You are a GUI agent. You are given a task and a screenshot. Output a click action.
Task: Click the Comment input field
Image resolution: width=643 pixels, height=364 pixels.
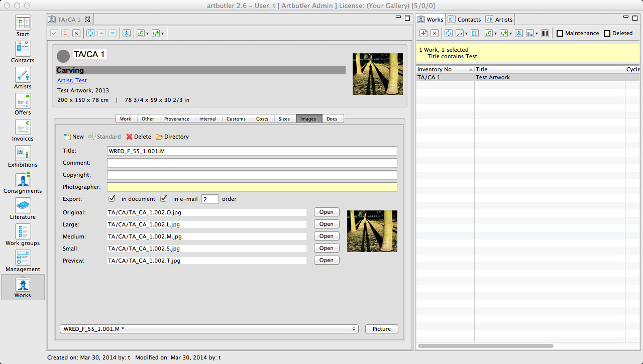pyautogui.click(x=252, y=163)
